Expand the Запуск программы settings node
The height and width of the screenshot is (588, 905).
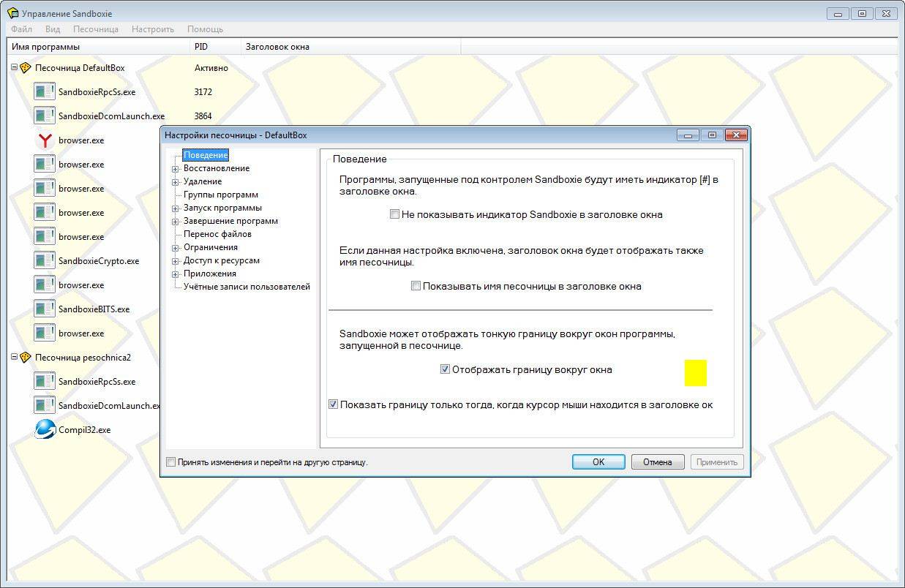(x=176, y=208)
